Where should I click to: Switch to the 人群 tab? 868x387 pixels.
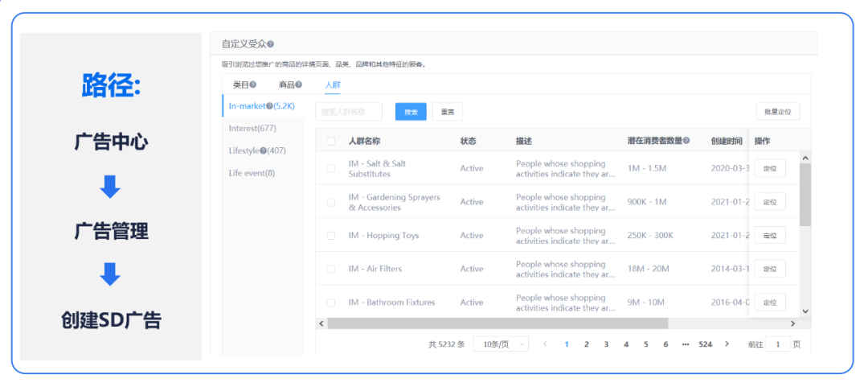pos(333,84)
